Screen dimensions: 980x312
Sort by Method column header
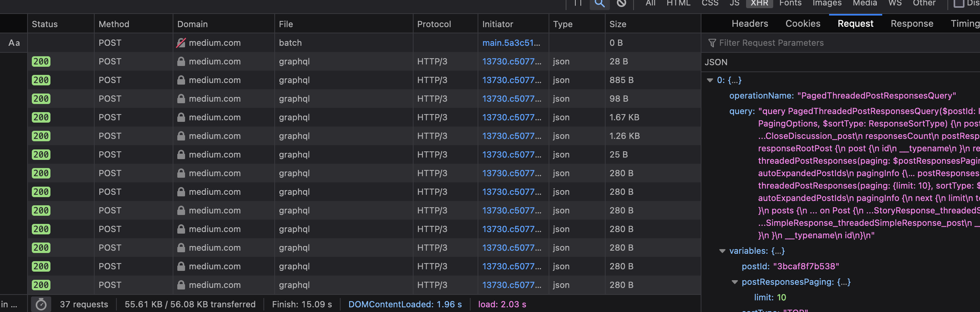tap(133, 24)
